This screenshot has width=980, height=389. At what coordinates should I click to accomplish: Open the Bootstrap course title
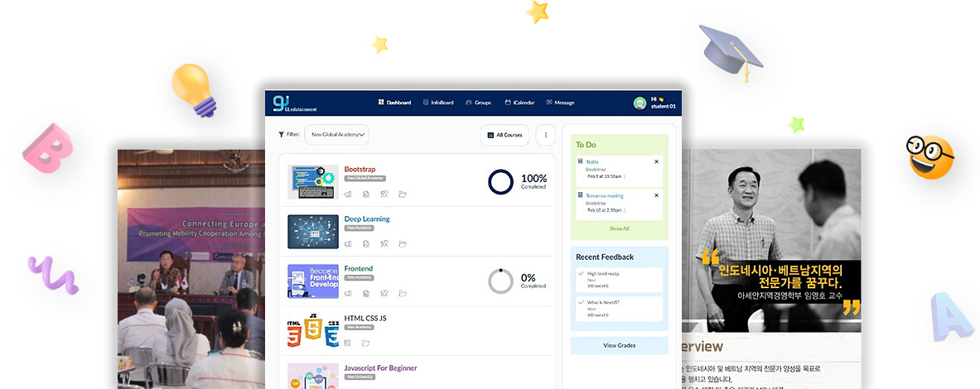point(360,169)
